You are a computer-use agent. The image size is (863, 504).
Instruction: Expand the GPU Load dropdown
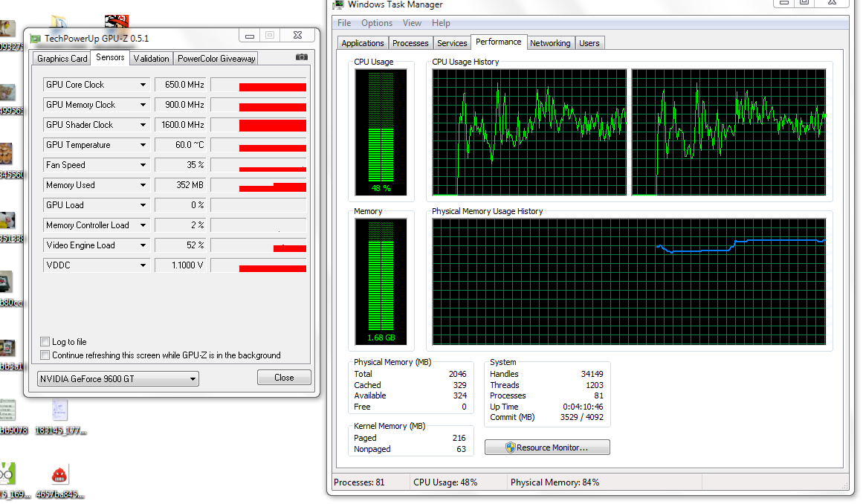(143, 205)
